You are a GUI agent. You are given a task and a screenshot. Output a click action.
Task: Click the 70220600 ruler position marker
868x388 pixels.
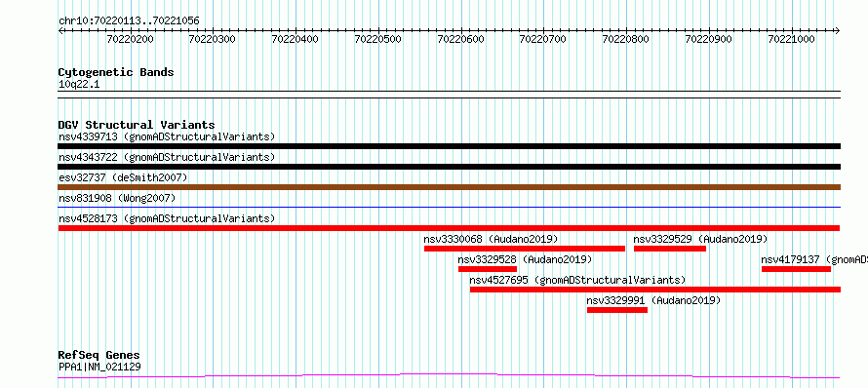(460, 39)
